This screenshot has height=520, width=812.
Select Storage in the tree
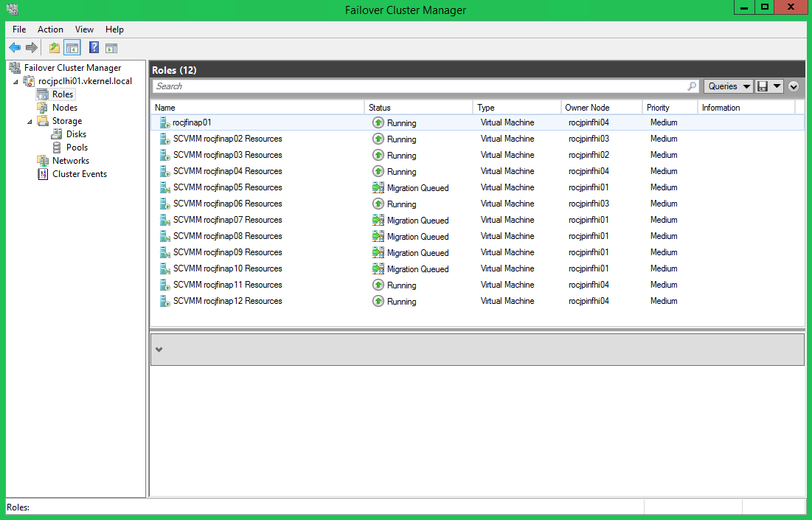67,121
